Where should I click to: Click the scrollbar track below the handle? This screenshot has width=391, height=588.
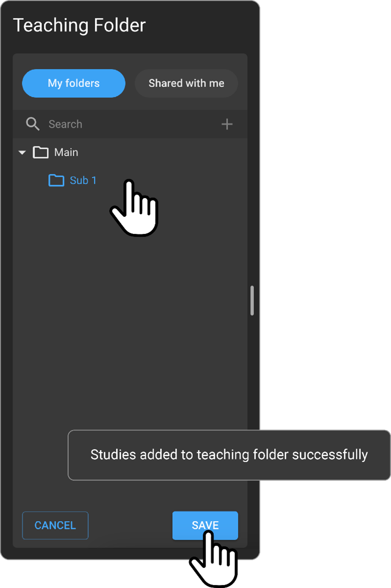[x=252, y=373]
